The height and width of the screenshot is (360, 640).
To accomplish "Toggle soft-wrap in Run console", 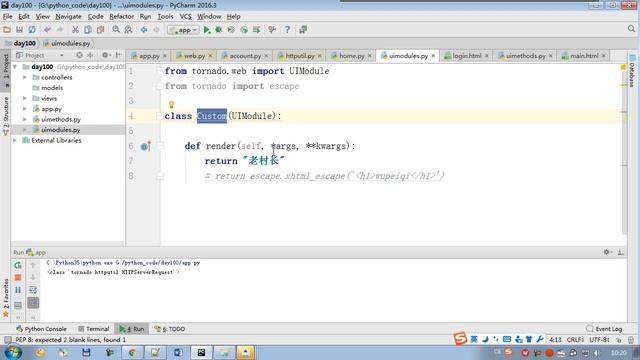I will click(x=33, y=290).
